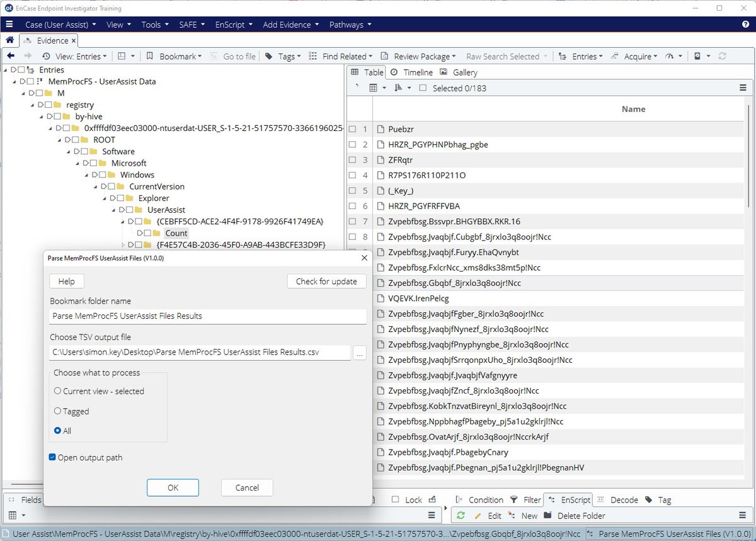
Task: Confirm dialog with OK button
Action: tap(173, 487)
